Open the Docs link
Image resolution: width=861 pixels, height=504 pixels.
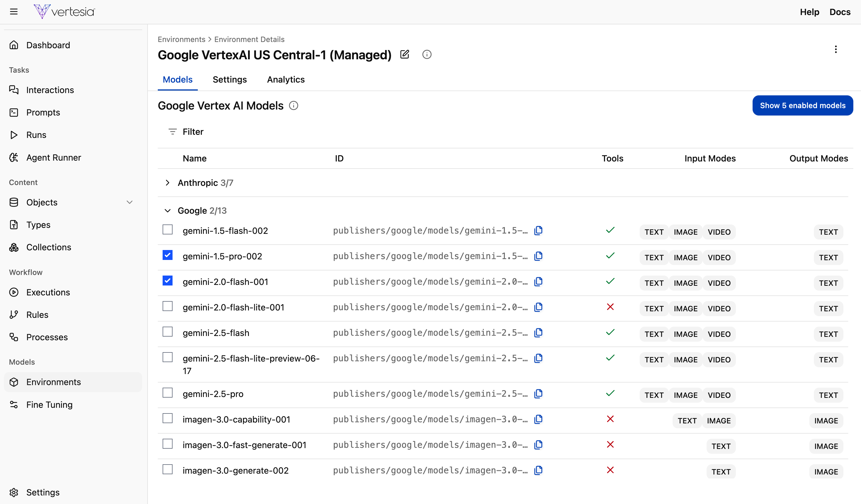(840, 12)
